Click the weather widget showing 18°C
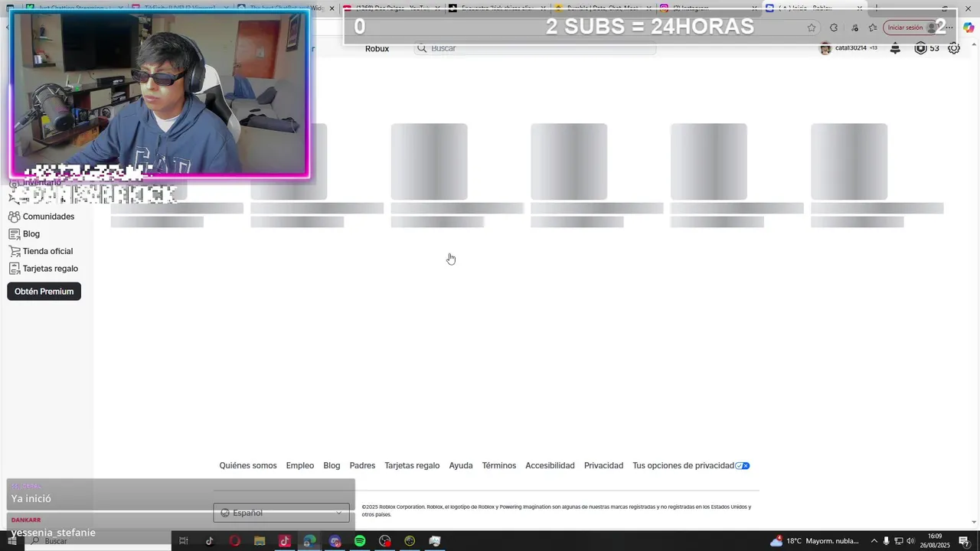 (815, 541)
